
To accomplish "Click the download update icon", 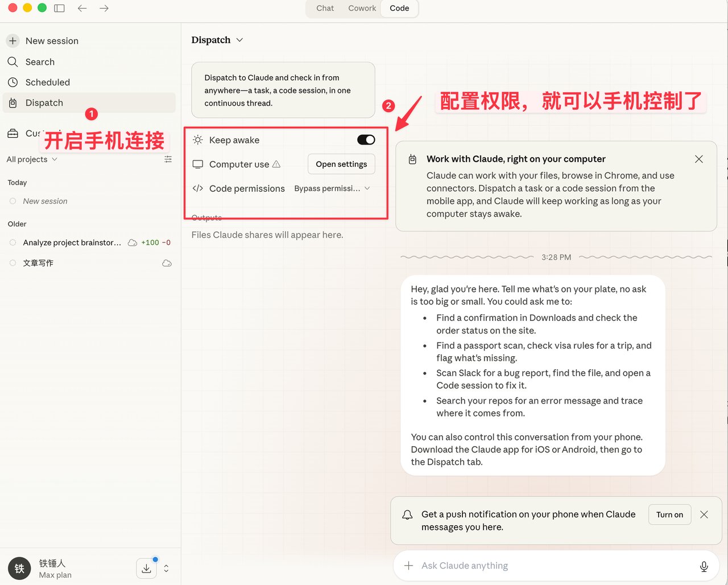I will (146, 568).
